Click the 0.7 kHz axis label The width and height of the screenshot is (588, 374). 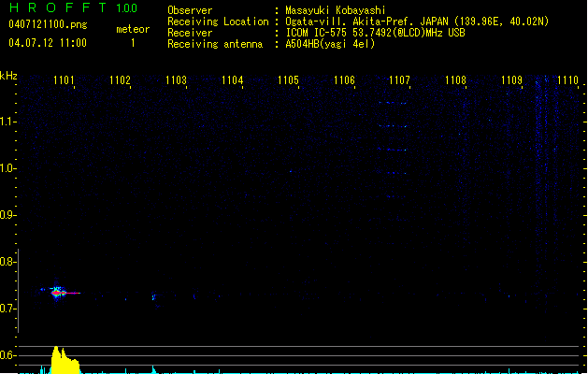(7, 309)
